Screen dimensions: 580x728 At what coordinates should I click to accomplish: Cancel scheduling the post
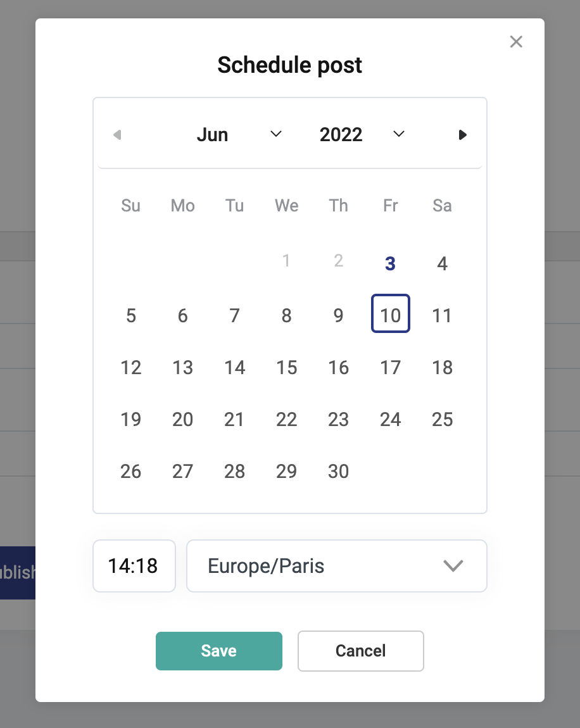tap(360, 651)
